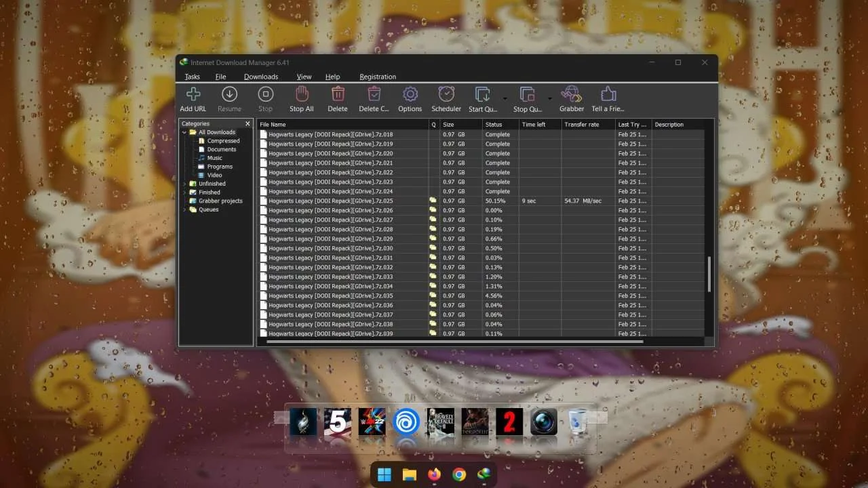The height and width of the screenshot is (488, 868).
Task: Launch Ubisoft Connect from the dock
Action: [406, 422]
